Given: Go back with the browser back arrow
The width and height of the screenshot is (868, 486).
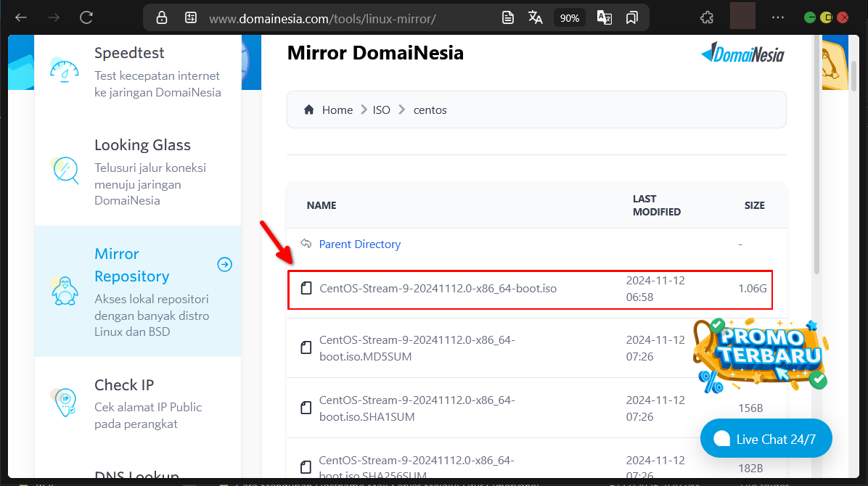Looking at the screenshot, I should [x=21, y=17].
